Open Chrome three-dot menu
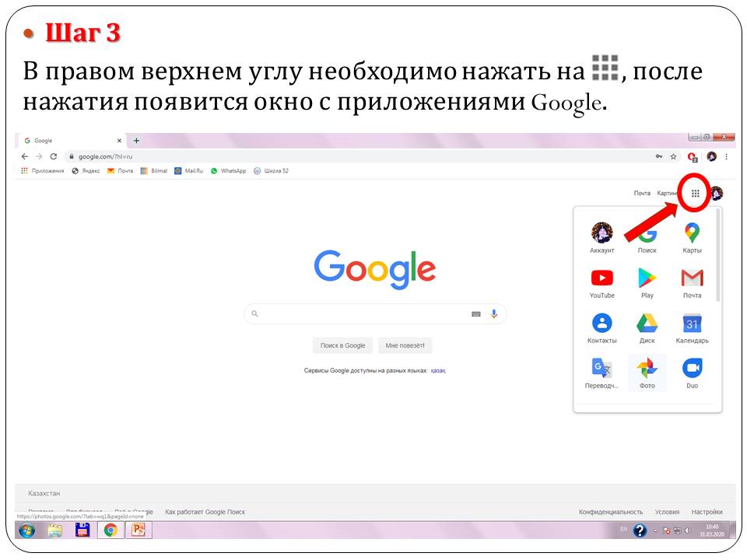Viewport: 747px width, 560px height. tap(727, 156)
